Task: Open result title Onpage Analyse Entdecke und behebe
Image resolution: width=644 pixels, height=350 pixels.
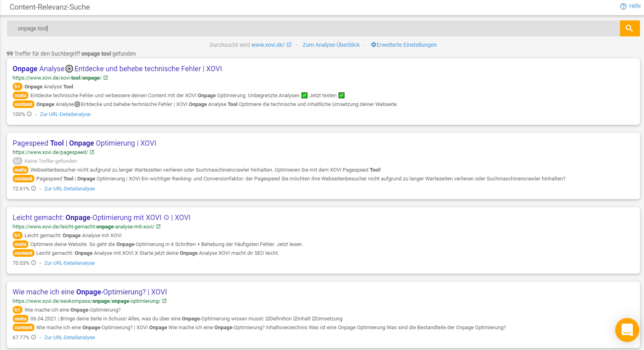Action: (x=117, y=69)
